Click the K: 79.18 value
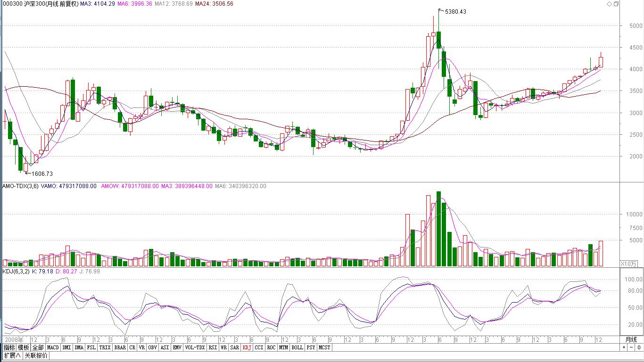The image size is (644, 362). pyautogui.click(x=42, y=271)
